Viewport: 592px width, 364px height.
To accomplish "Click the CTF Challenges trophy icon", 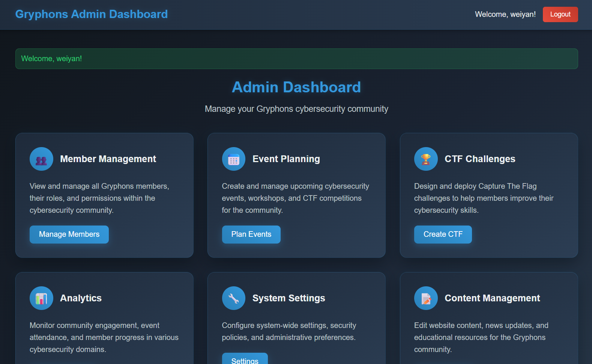I will click(426, 159).
